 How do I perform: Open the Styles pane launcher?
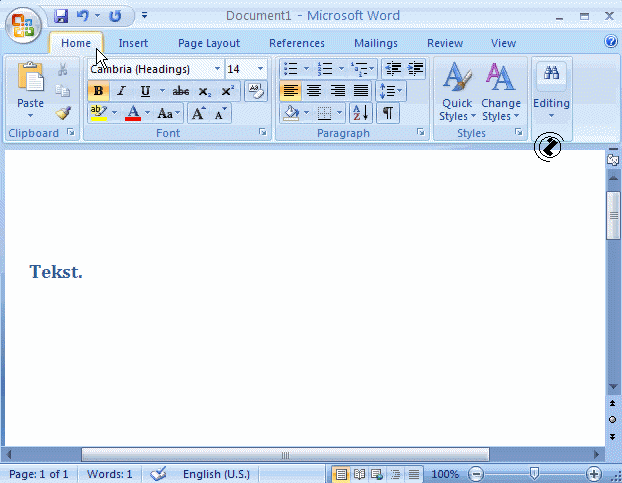point(518,132)
